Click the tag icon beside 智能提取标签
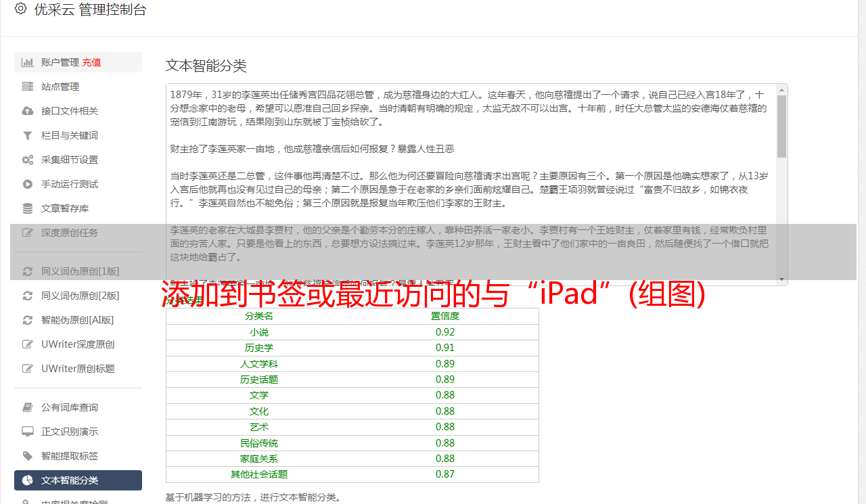Screen dimensions: 866x504 28,456
